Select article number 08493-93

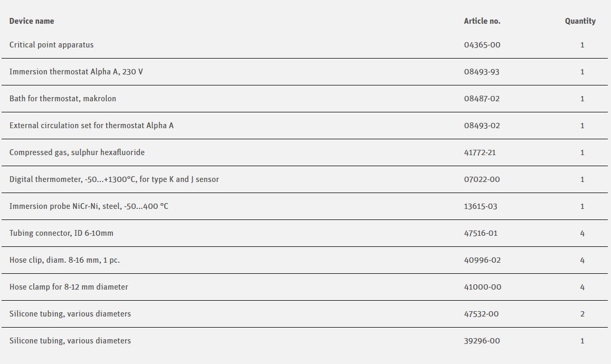pos(482,72)
